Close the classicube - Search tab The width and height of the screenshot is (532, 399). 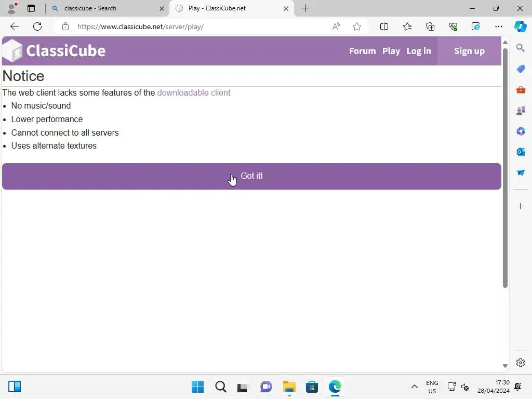(x=162, y=8)
